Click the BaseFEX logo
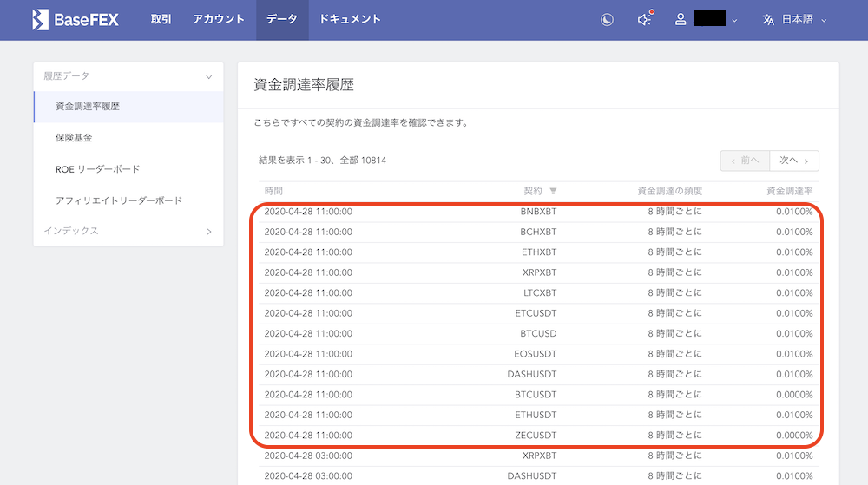The height and width of the screenshot is (485, 868). tap(75, 19)
